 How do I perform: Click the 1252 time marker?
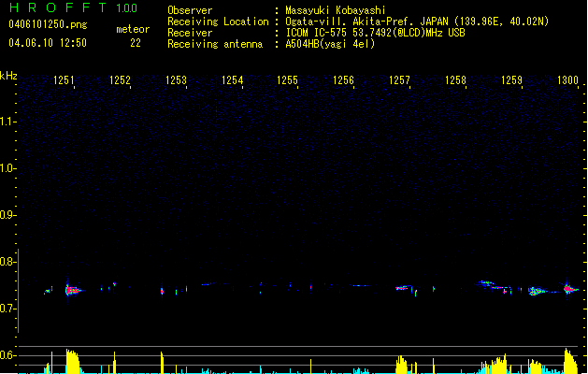pos(120,80)
